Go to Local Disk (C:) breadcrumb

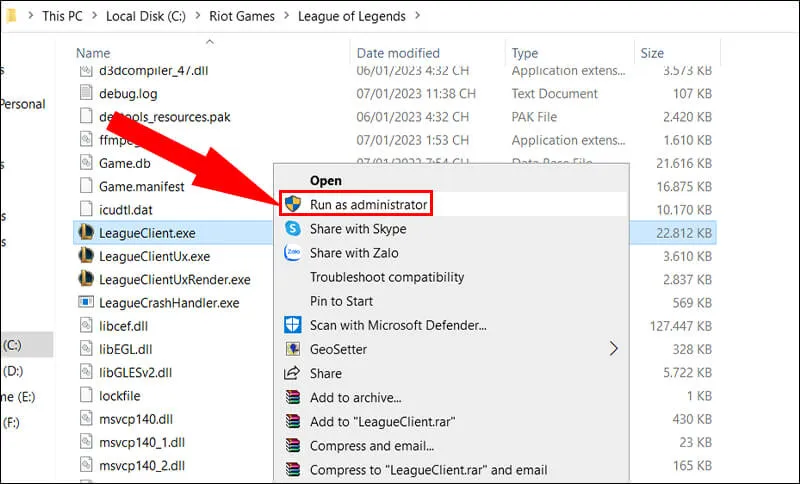point(146,16)
